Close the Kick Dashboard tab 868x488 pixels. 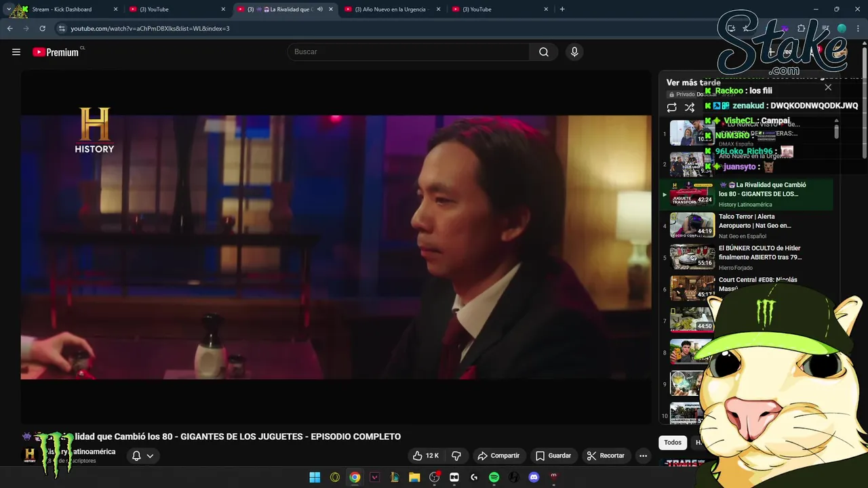pos(115,9)
